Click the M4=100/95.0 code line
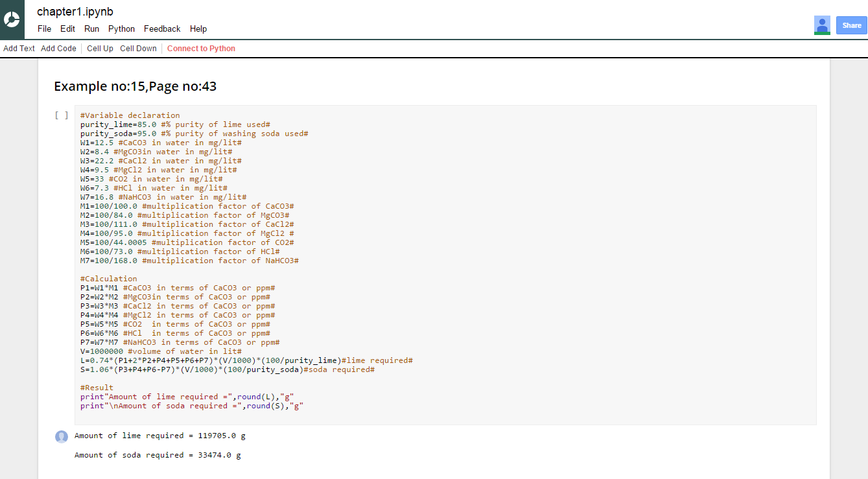The width and height of the screenshot is (868, 479). point(187,233)
